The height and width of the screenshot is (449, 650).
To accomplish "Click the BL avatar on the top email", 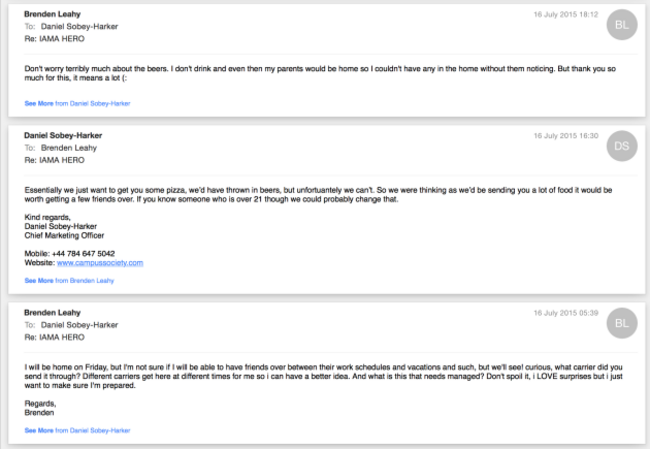I will click(x=621, y=25).
